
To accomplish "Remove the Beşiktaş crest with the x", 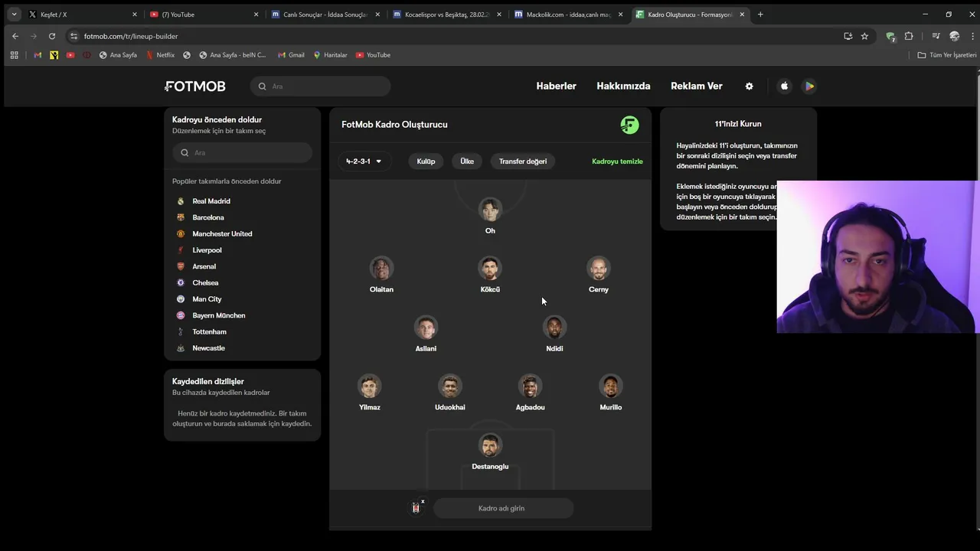I will (x=423, y=502).
